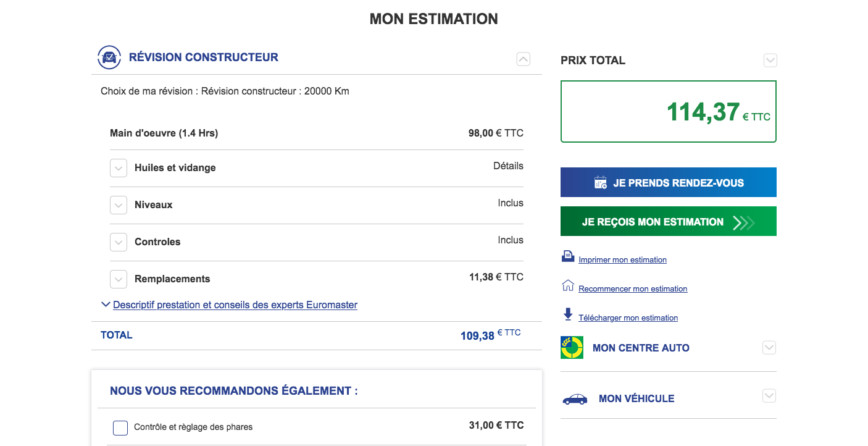Click the house icon beside Recommencer mon estimation
Viewport: 868px width, 446px height.
click(x=568, y=285)
